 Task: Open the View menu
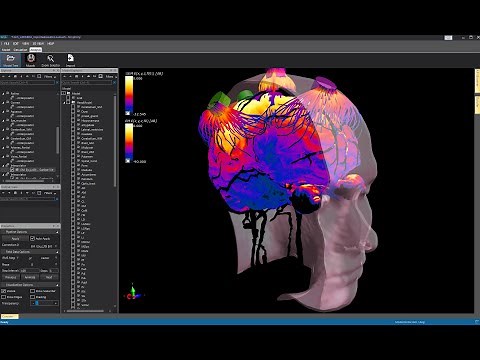(x=25, y=44)
